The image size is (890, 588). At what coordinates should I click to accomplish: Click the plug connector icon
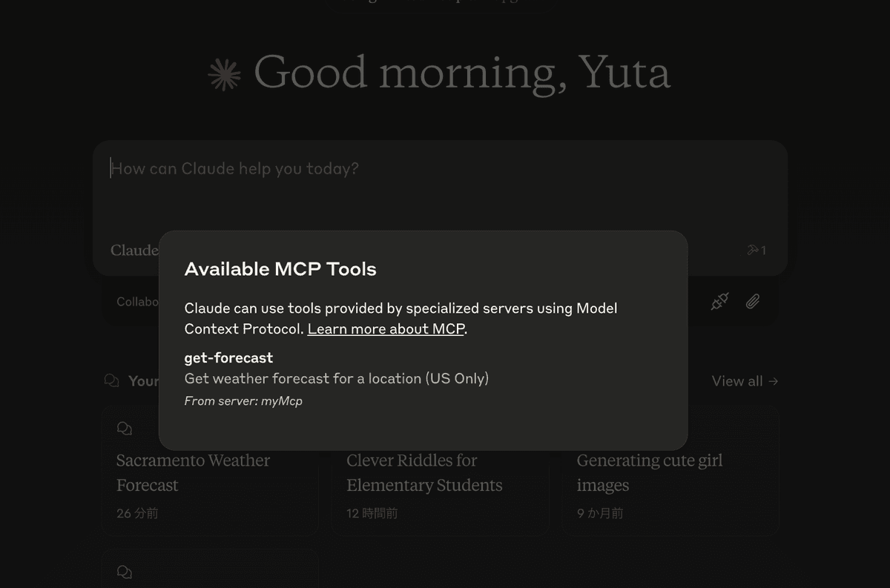(719, 302)
